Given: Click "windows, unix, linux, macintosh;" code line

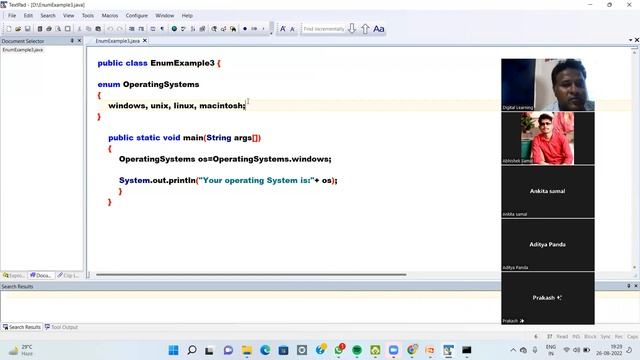Looking at the screenshot, I should [177, 106].
